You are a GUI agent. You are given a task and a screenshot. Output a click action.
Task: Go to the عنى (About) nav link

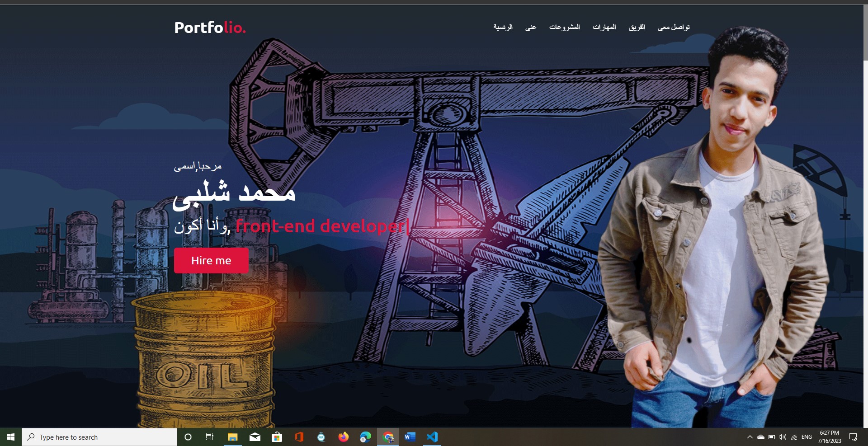tap(531, 27)
